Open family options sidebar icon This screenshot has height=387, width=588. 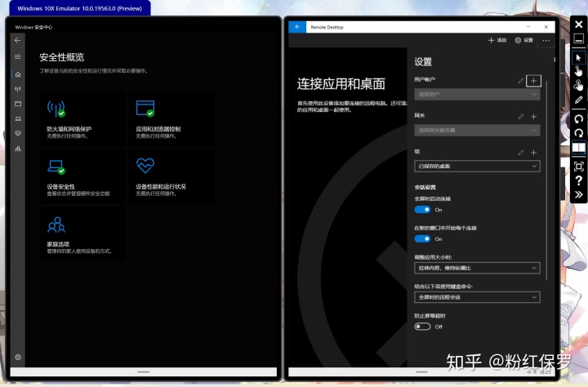click(18, 149)
